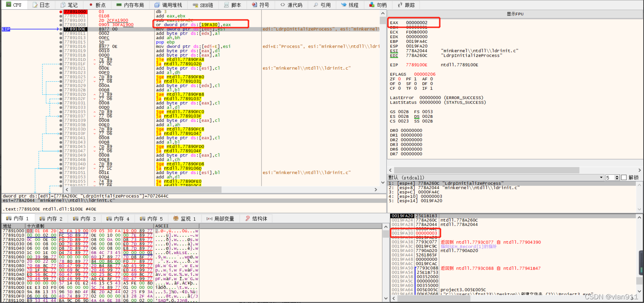Click the 内存 5 dump tab icon

coord(143,218)
